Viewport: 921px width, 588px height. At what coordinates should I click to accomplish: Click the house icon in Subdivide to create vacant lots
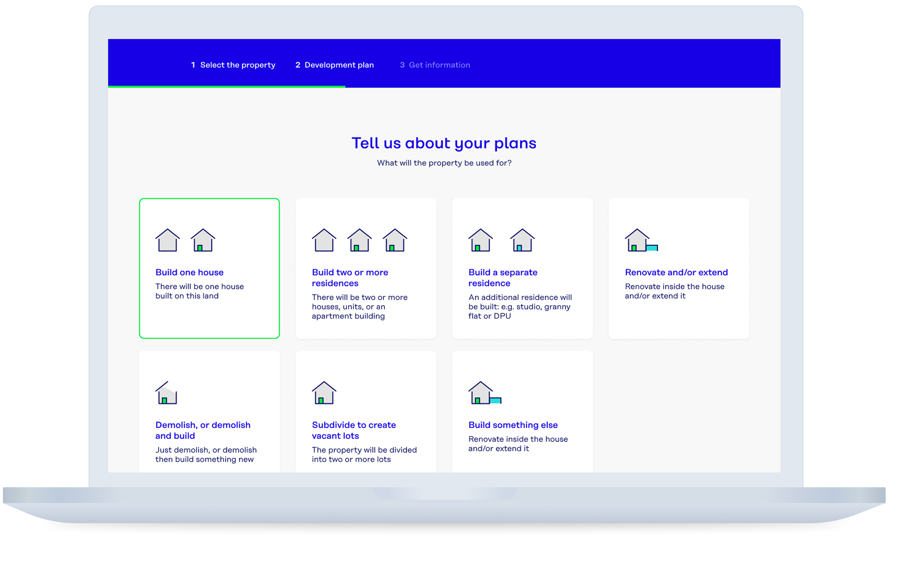coord(324,393)
